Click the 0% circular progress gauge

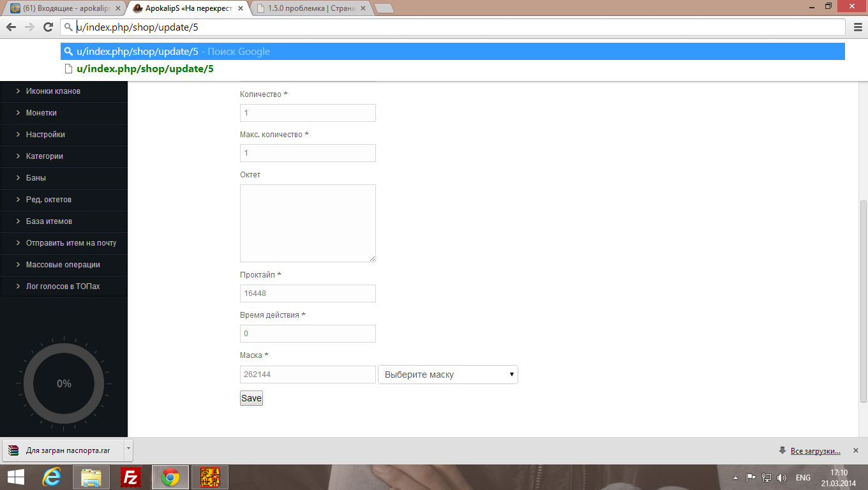[64, 383]
